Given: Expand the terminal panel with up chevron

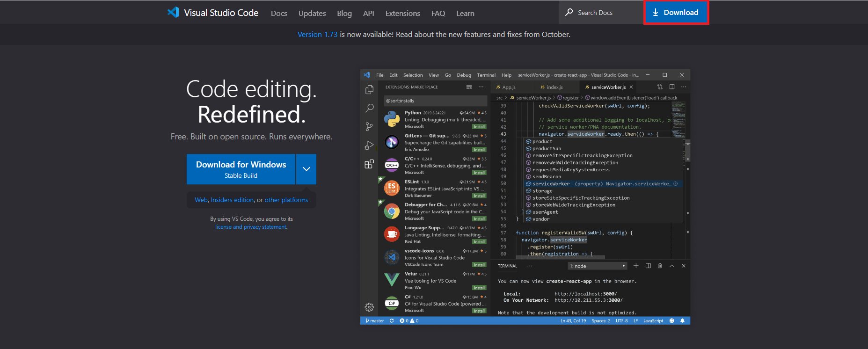Looking at the screenshot, I should click(671, 266).
